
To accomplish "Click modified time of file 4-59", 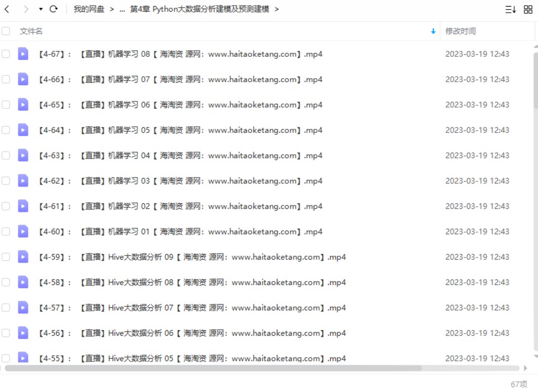I will (x=477, y=258).
